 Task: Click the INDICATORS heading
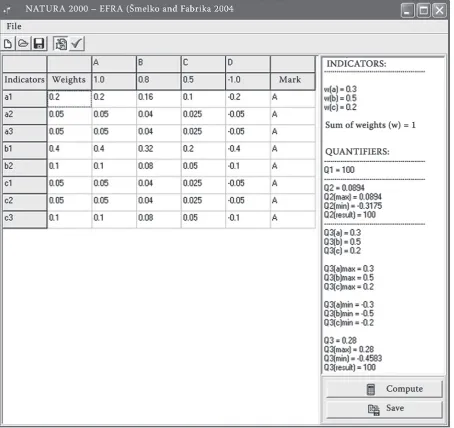356,64
